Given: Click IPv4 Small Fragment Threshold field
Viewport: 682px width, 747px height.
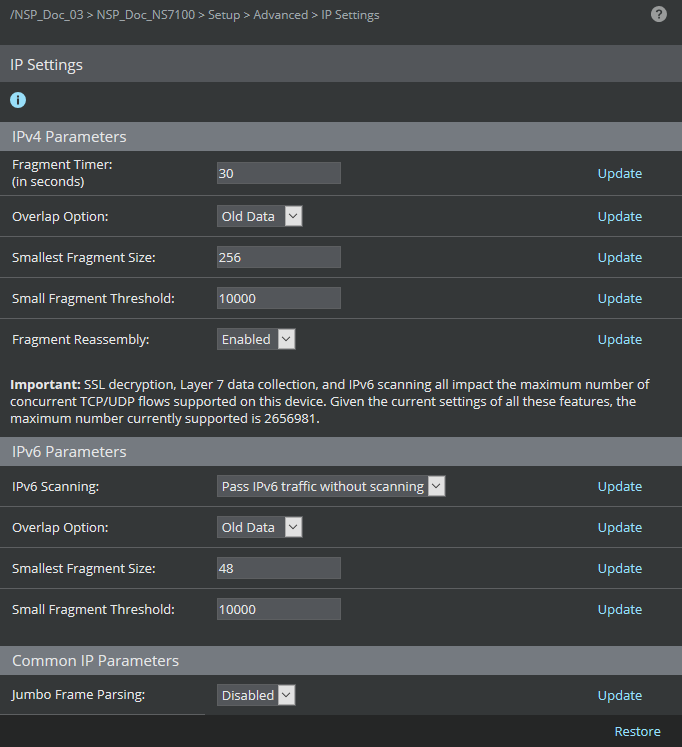Looking at the screenshot, I should tap(279, 298).
